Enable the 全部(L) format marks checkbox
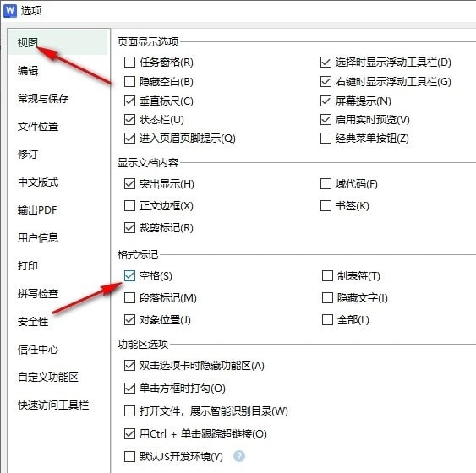Image resolution: width=476 pixels, height=473 pixels. pos(327,319)
